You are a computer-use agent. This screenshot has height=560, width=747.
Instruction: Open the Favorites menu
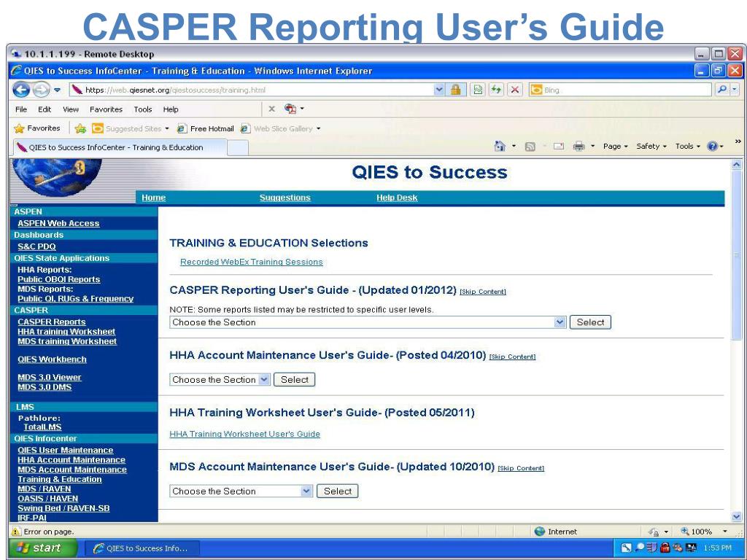(106, 109)
